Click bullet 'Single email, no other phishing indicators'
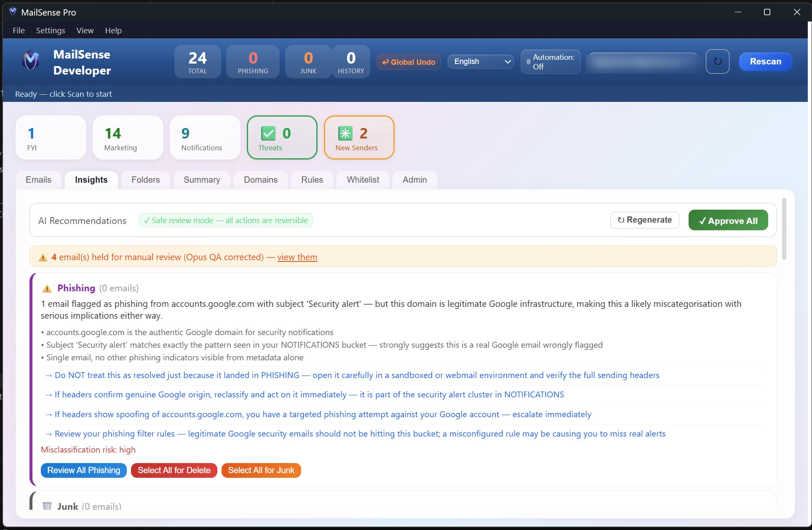 172,357
